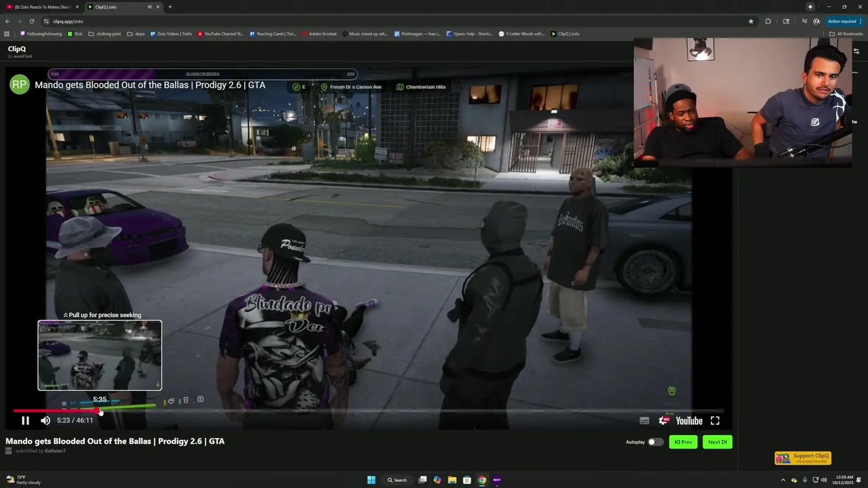Click the seek preview thumbnail
Image resolution: width=868 pixels, height=488 pixels.
100,355
